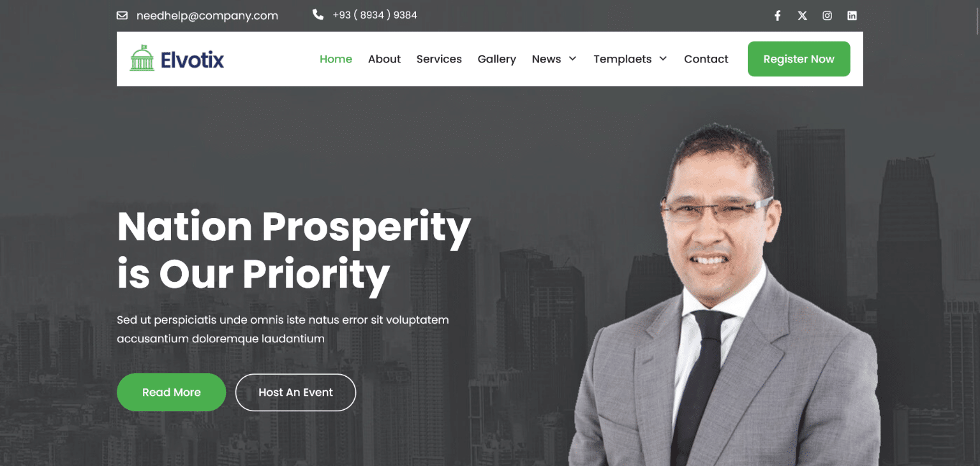Select the Home menu item
This screenshot has height=466, width=980.
(336, 59)
